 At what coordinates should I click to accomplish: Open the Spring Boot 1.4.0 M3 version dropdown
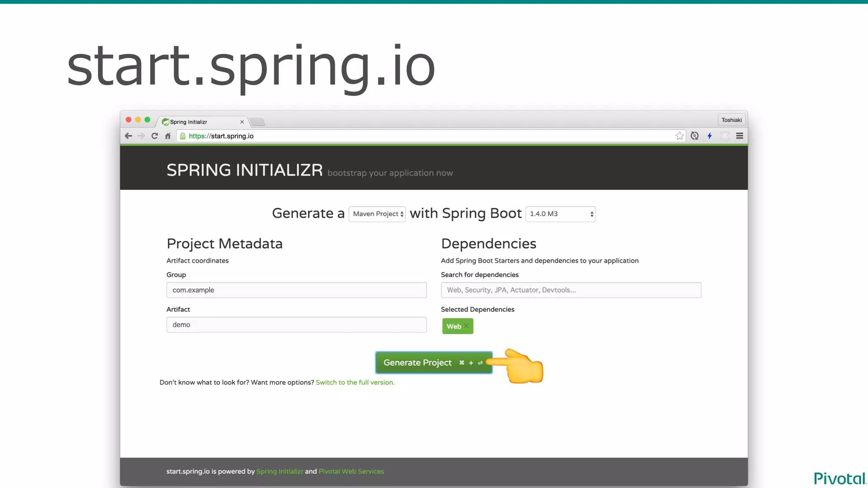pyautogui.click(x=560, y=214)
